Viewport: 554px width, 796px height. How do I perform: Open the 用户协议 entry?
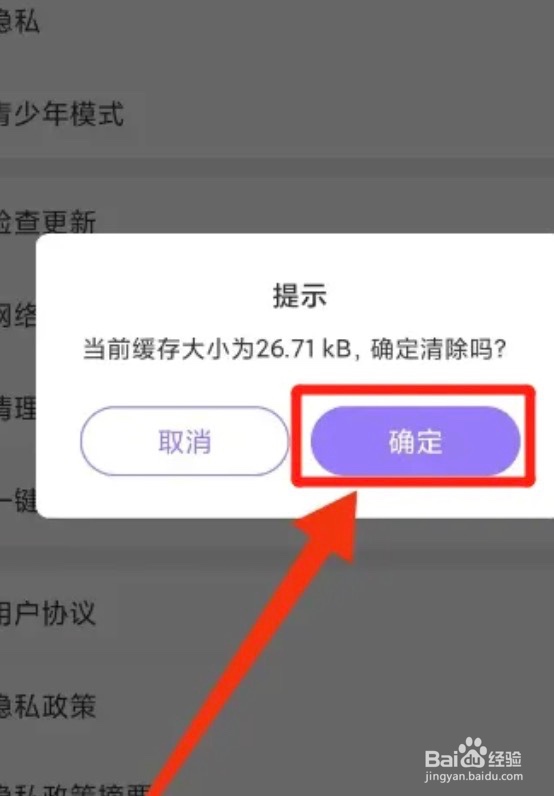pyautogui.click(x=48, y=613)
